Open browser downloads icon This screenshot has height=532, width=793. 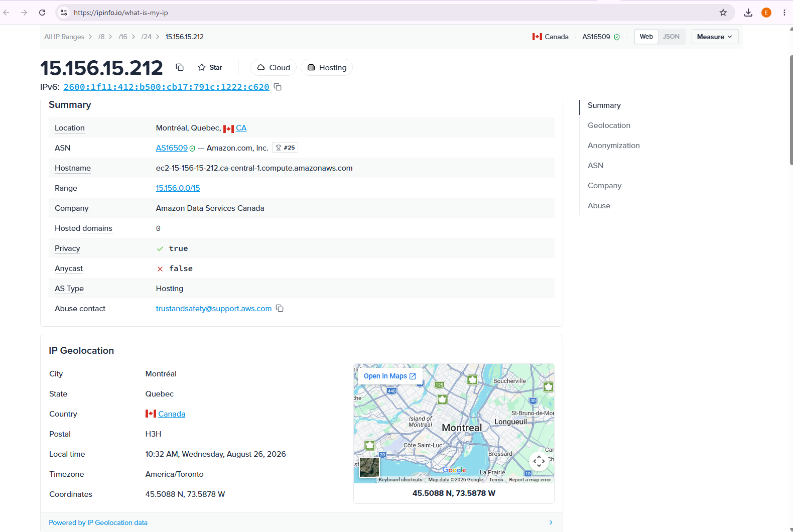click(x=748, y=13)
